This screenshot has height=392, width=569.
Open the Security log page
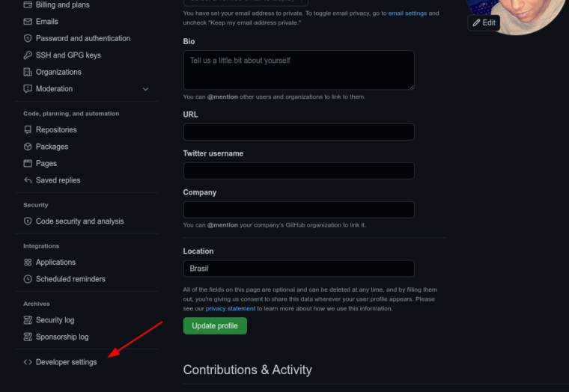click(55, 320)
